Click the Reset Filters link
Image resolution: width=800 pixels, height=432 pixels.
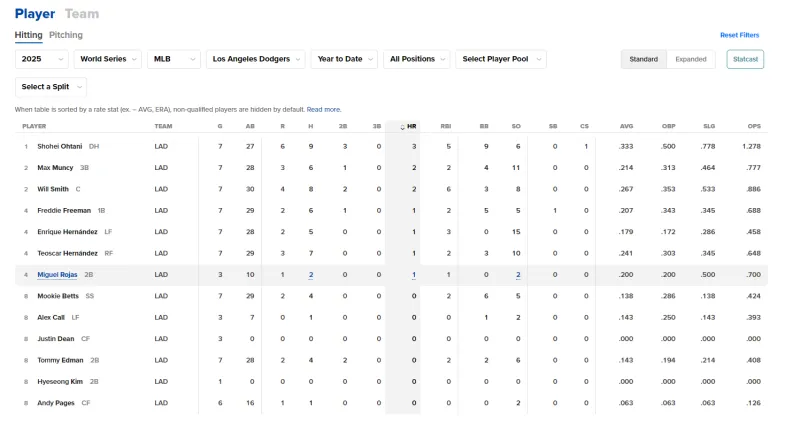(739, 35)
